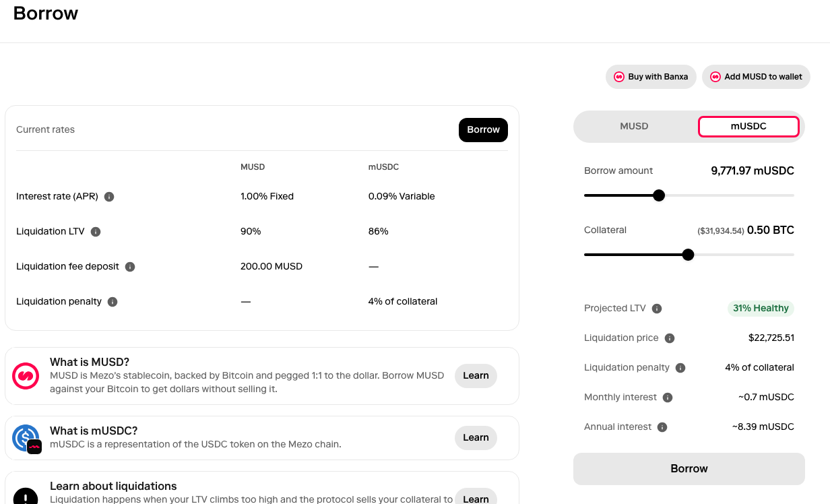The height and width of the screenshot is (504, 830).
Task: Click the black Borrow button in Current rates
Action: (x=483, y=130)
